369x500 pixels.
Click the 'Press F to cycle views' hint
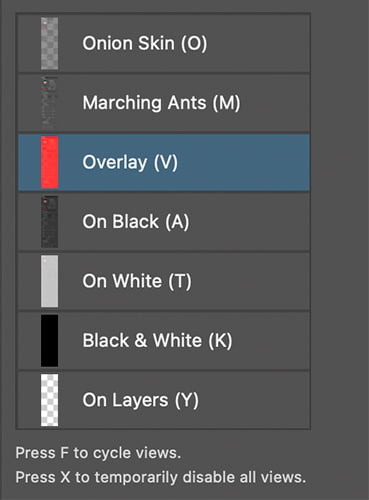pyautogui.click(x=98, y=453)
